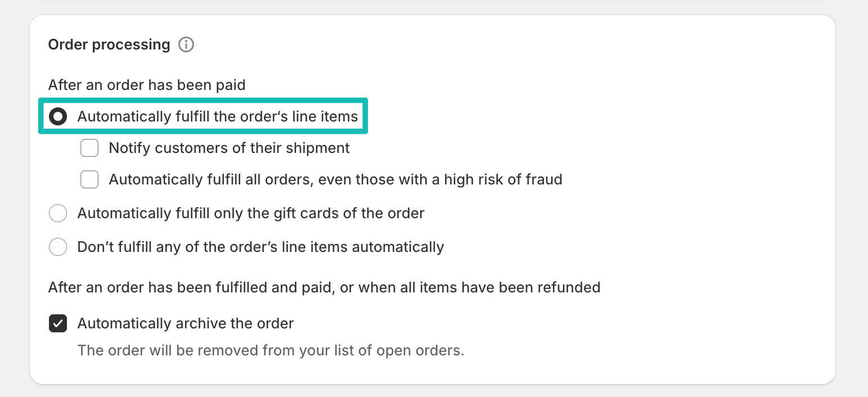868x397 pixels.
Task: Click the archived orders description text
Action: [271, 350]
